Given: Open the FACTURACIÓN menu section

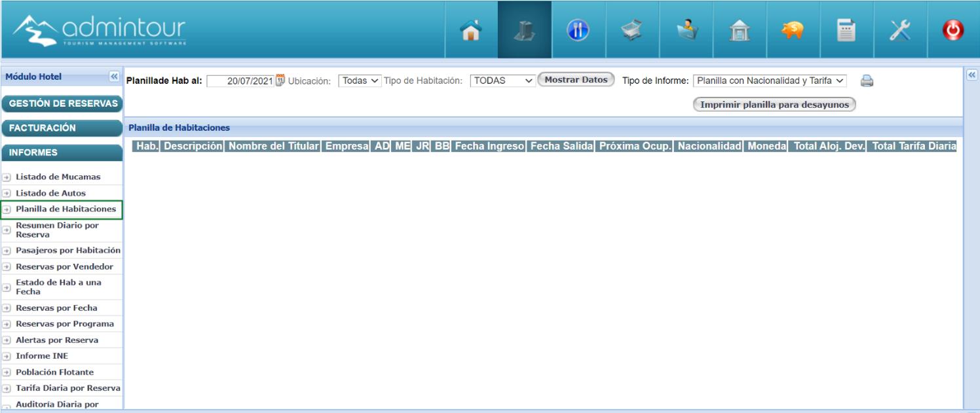Looking at the screenshot, I should [x=62, y=128].
